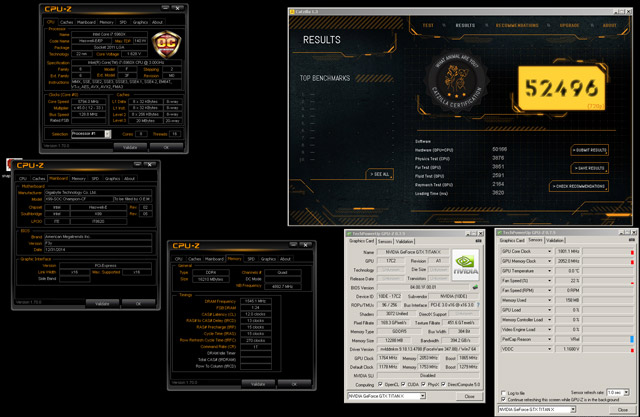This screenshot has width=640, height=417.
Task: Open the GPU Temperature sensor dropdown
Action: [550, 271]
